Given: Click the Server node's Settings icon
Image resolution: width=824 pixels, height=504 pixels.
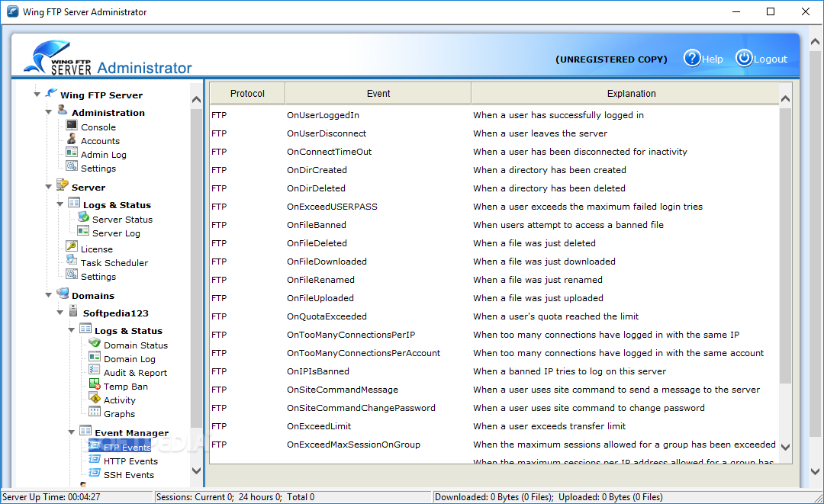Looking at the screenshot, I should (72, 274).
